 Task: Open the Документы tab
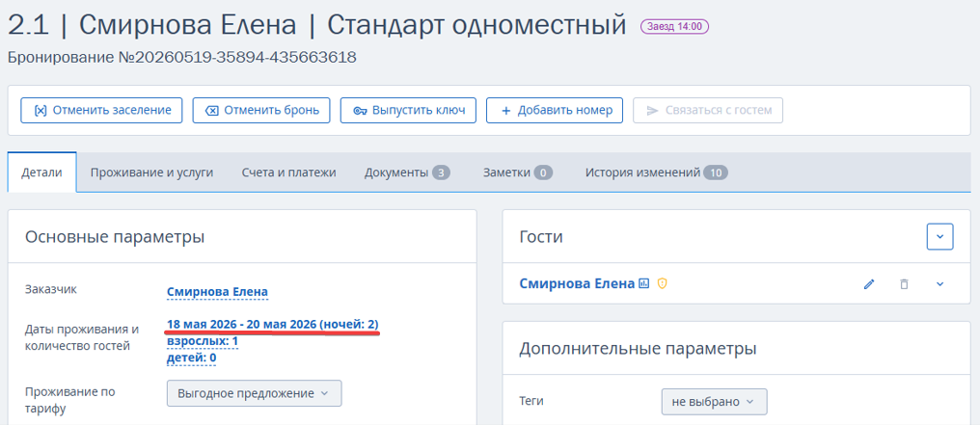coord(407,173)
